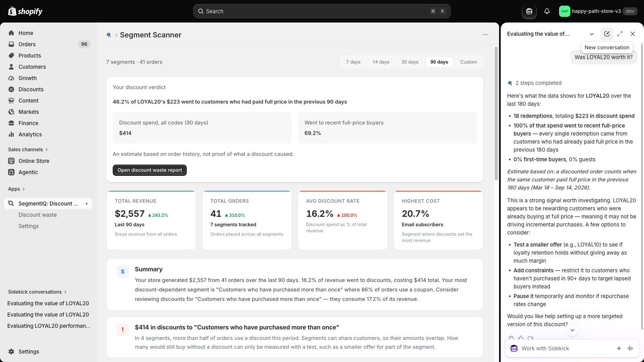Screen dimensions: 644x362
Task: Click the Agentic channel icon
Action: [11, 172]
